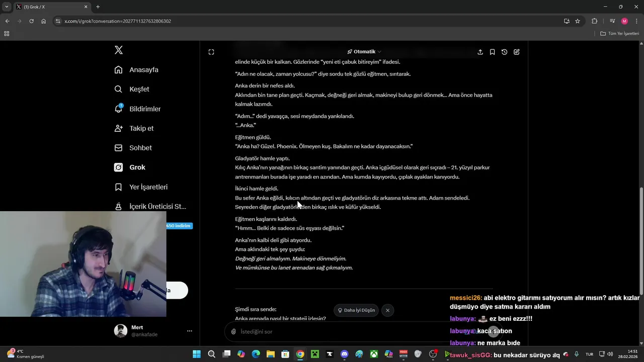This screenshot has width=644, height=362.
Task: Click the text 'Eğitmen güldü.'
Action: coord(253,137)
